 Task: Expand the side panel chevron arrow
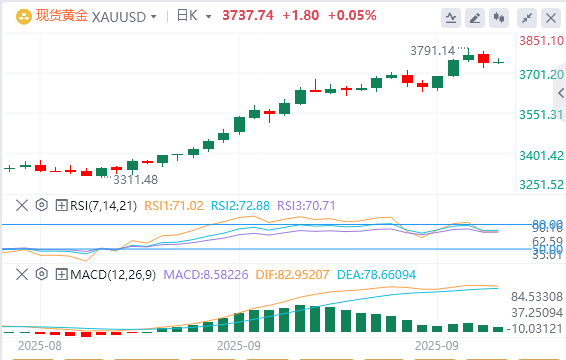pos(561,93)
